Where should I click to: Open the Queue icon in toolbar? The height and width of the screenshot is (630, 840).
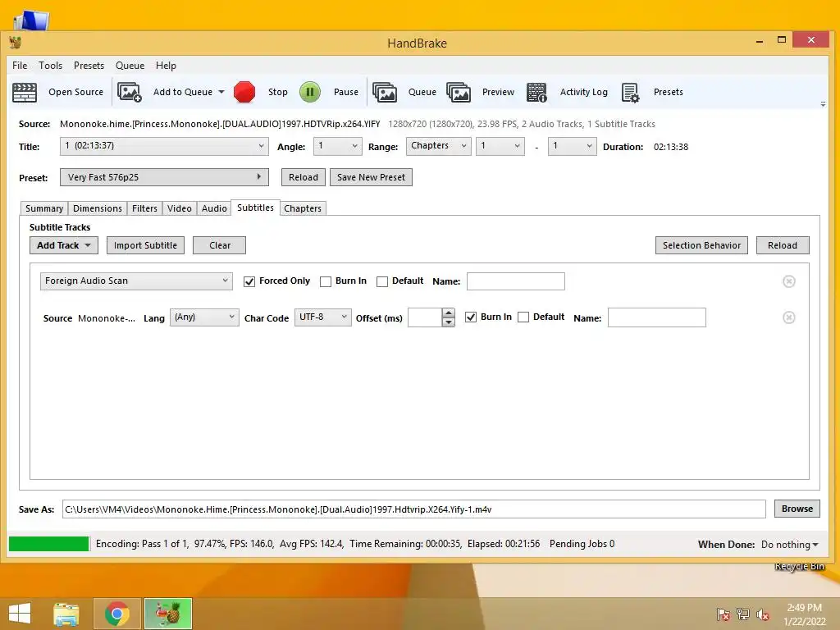coord(385,92)
